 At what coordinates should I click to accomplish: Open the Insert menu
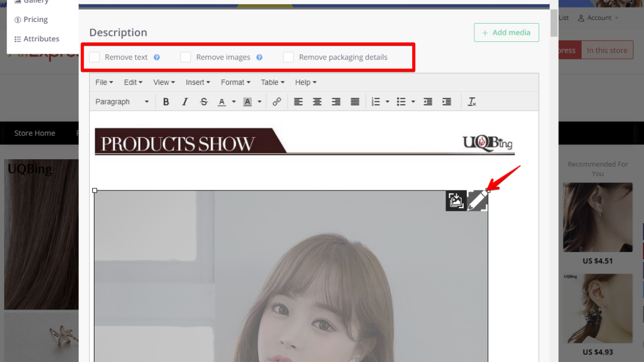(x=198, y=83)
